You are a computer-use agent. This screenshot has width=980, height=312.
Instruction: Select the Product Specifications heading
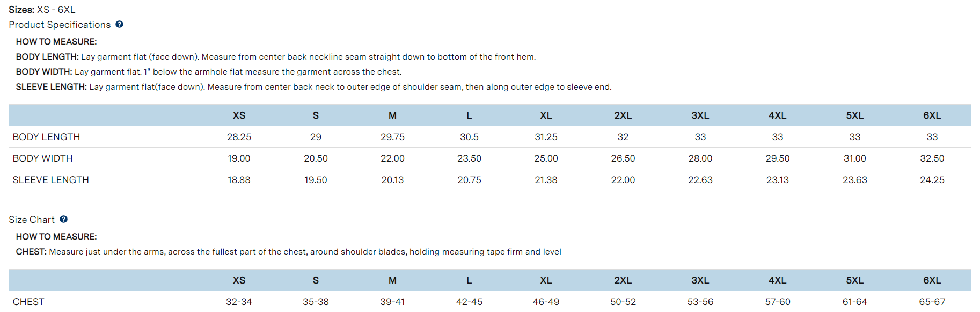pyautogui.click(x=60, y=25)
